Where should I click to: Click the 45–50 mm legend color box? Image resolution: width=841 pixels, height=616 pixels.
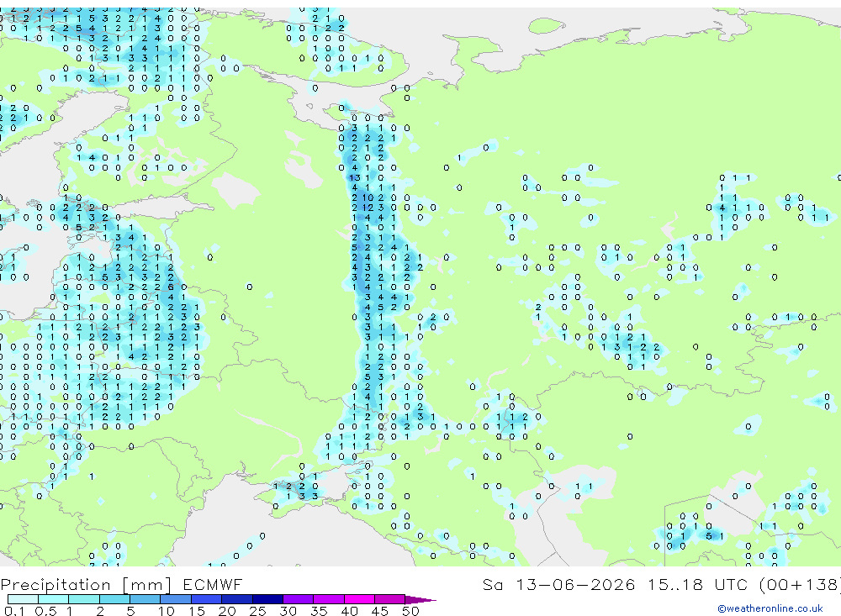pyautogui.click(x=390, y=599)
